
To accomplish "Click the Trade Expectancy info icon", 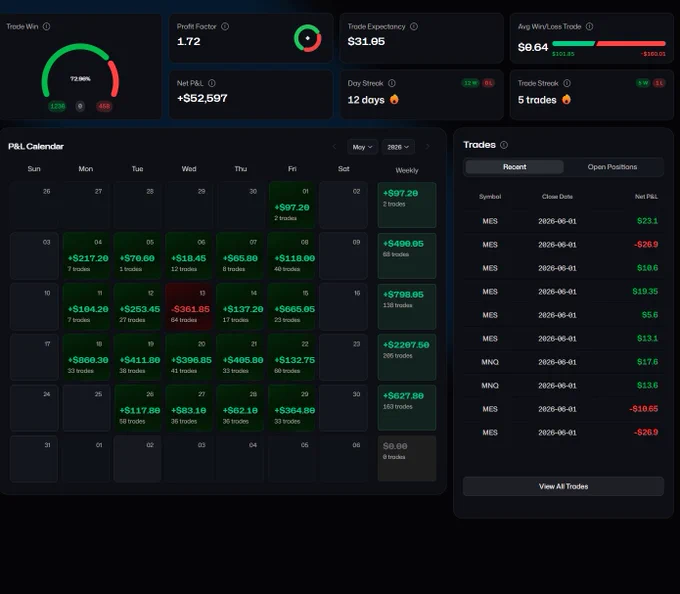I will pyautogui.click(x=414, y=26).
